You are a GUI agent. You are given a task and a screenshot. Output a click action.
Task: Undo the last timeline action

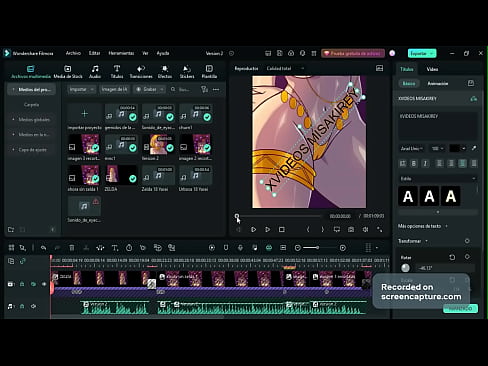pyautogui.click(x=43, y=248)
